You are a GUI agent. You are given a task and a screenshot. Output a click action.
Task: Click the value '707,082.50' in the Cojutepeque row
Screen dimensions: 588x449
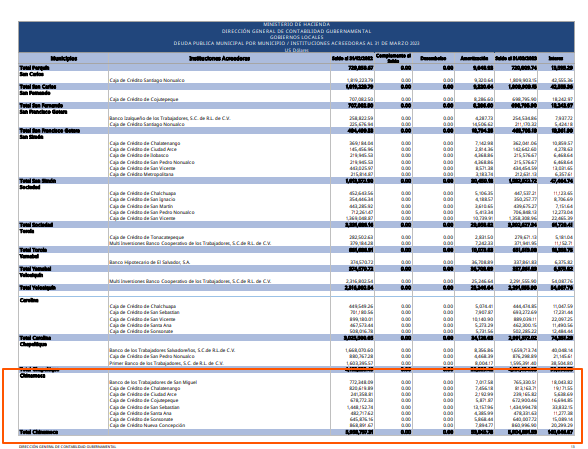pyautogui.click(x=361, y=99)
